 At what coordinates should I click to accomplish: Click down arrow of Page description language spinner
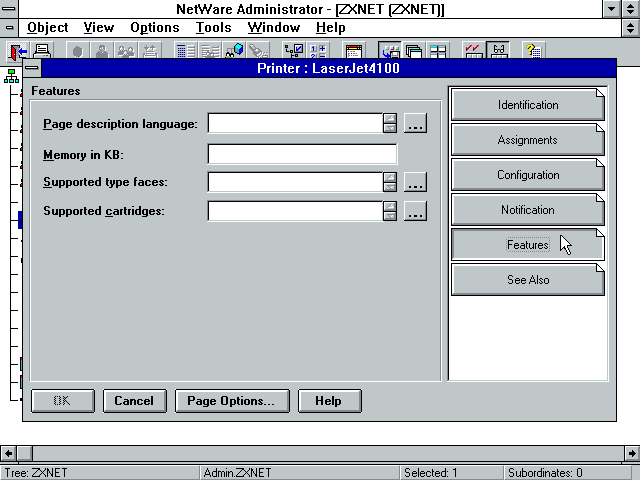click(x=390, y=128)
